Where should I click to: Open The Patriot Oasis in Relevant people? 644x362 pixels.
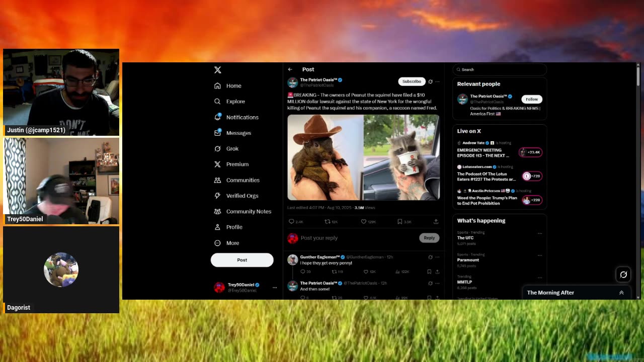tap(488, 96)
